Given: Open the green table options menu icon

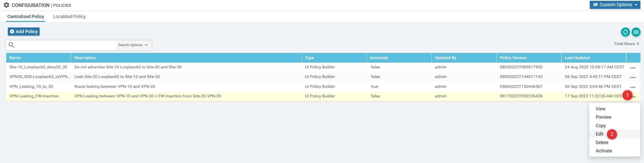Looking at the screenshot, I should coord(636,32).
